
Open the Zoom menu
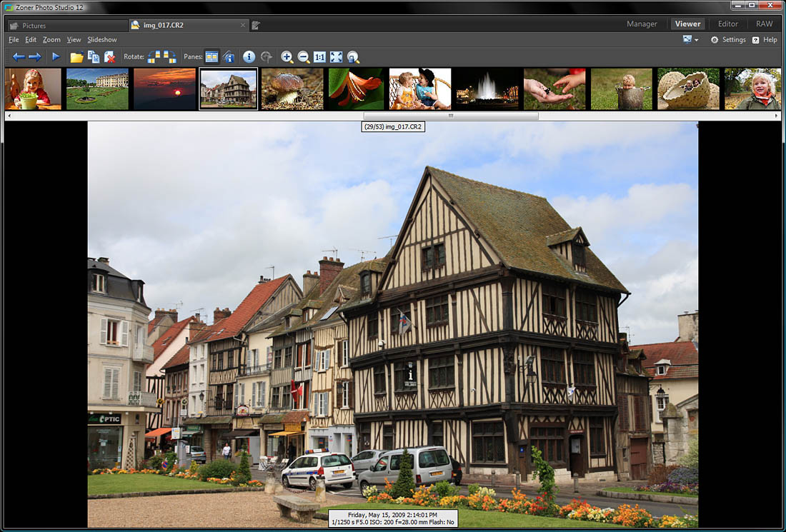(51, 39)
